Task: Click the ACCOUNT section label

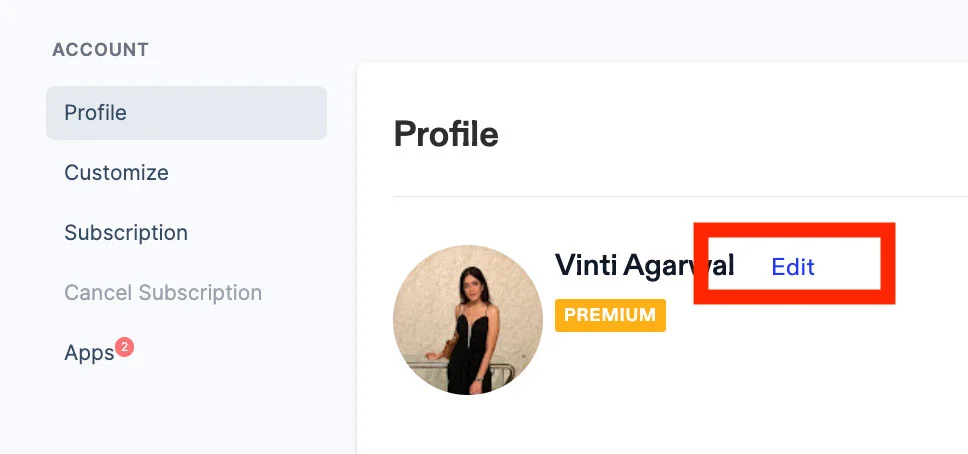Action: click(100, 50)
